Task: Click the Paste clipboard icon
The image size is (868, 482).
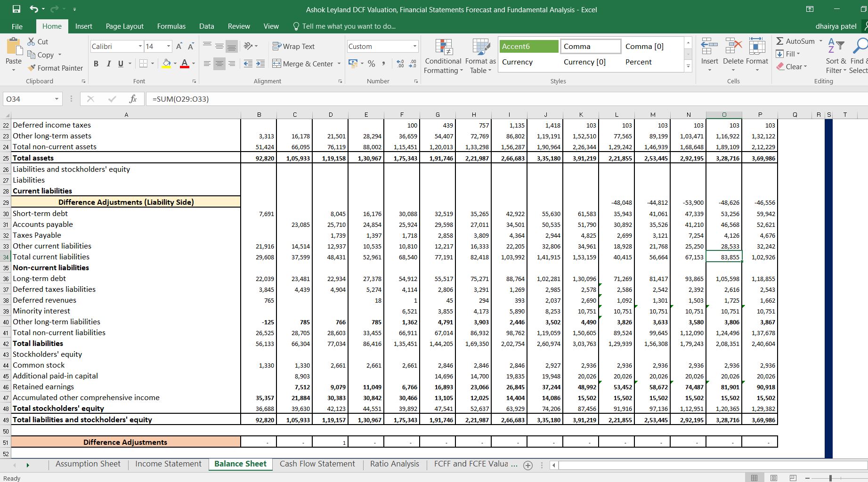Action: [x=14, y=47]
